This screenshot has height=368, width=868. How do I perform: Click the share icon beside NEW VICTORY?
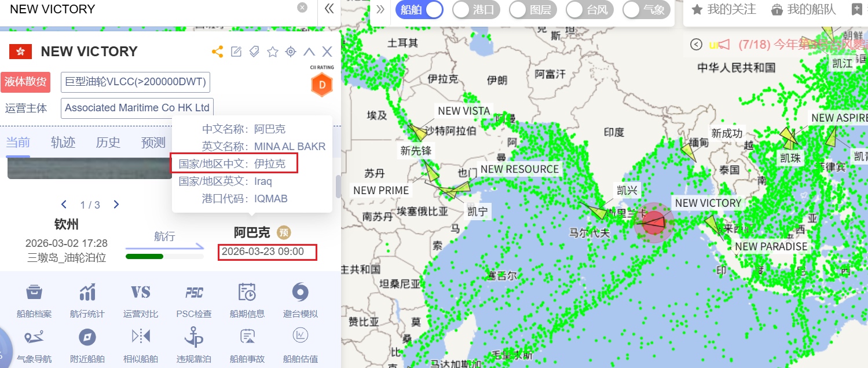pos(218,52)
